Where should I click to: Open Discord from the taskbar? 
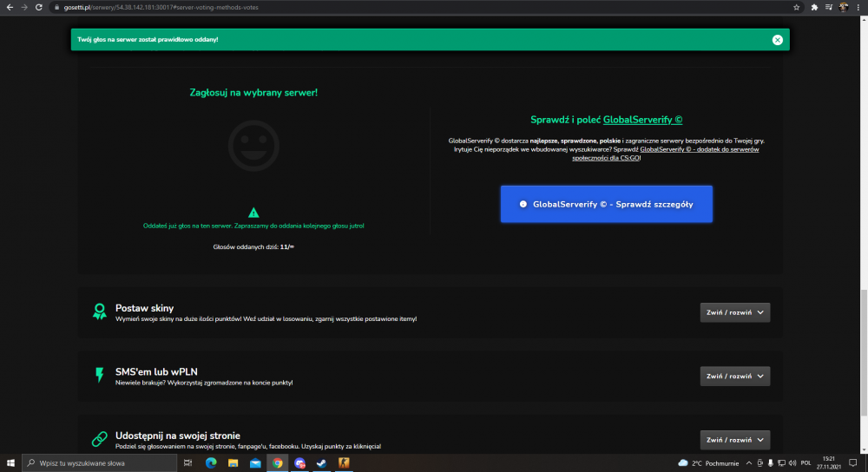tap(299, 462)
